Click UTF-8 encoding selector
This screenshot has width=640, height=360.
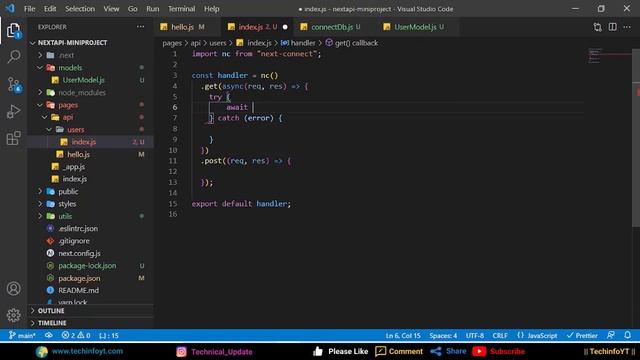tap(475, 336)
